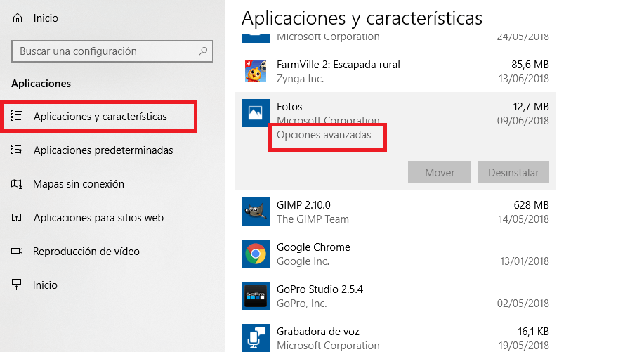
Task: Click the 09/06/2018 install date
Action: point(523,120)
